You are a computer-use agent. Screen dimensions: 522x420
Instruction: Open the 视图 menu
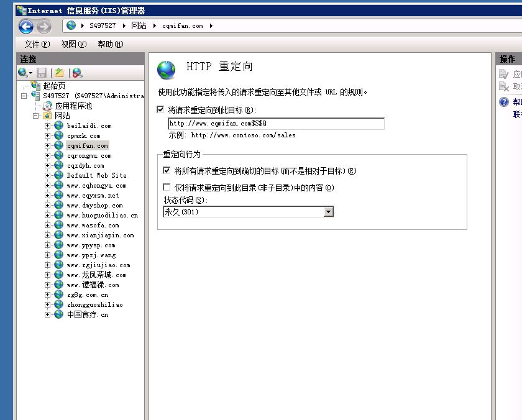pyautogui.click(x=73, y=44)
